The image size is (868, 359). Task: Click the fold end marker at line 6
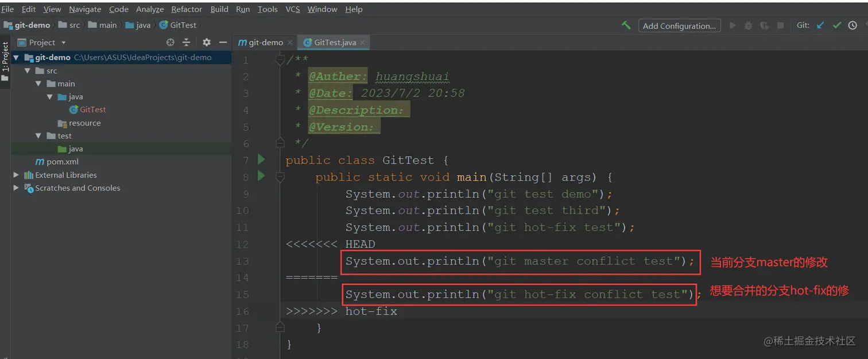[x=280, y=142]
